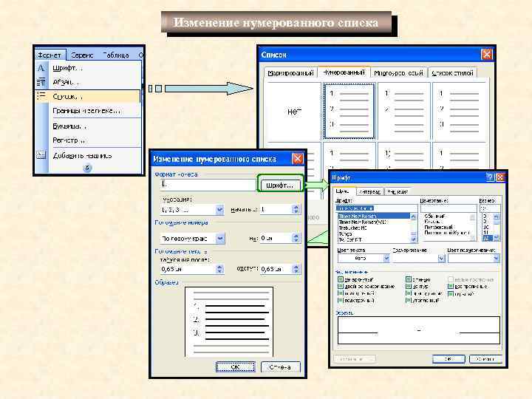Viewport: 532px width, 399px height.
Task: Click the Абзац paragraph icon in Формат menu
Action: [x=41, y=82]
